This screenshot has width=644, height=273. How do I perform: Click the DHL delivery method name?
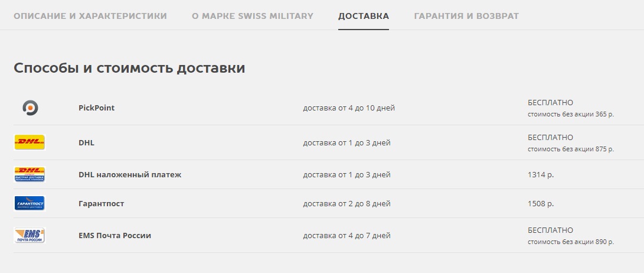click(86, 142)
